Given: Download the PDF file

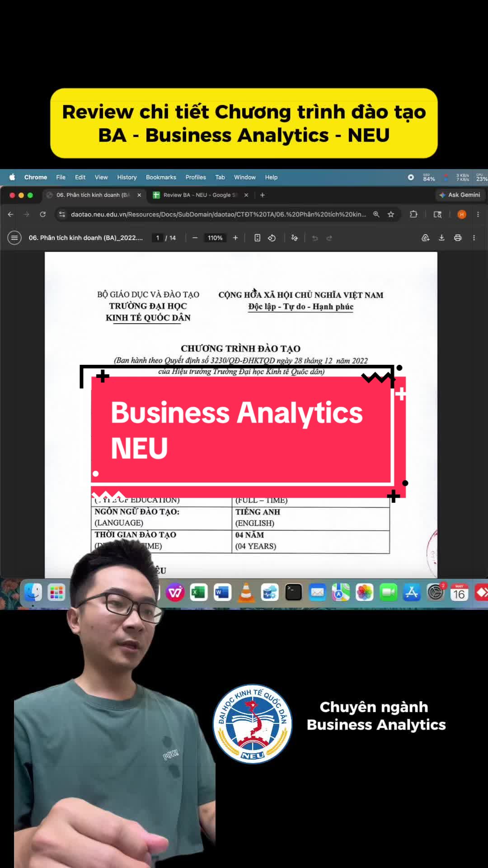Looking at the screenshot, I should pyautogui.click(x=441, y=238).
